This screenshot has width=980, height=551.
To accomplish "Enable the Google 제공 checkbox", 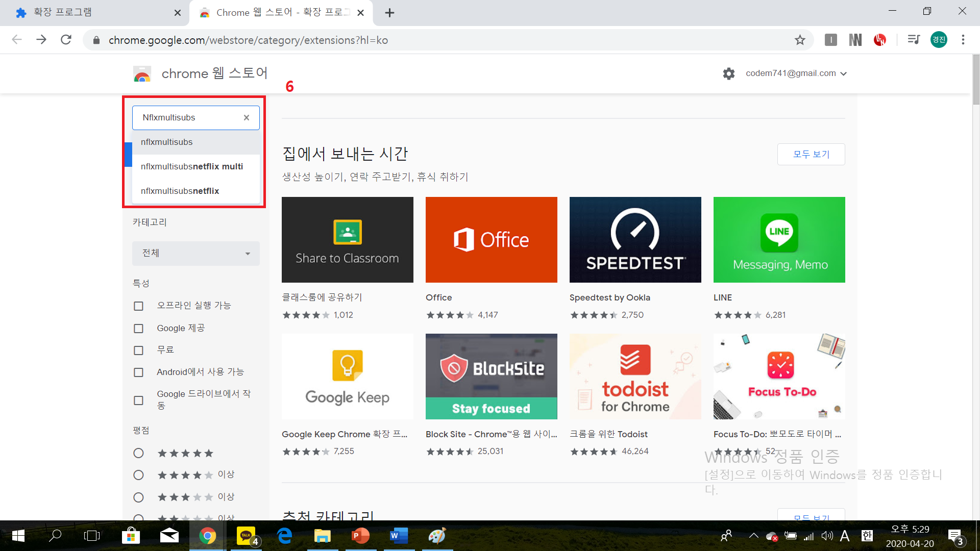I will [138, 328].
